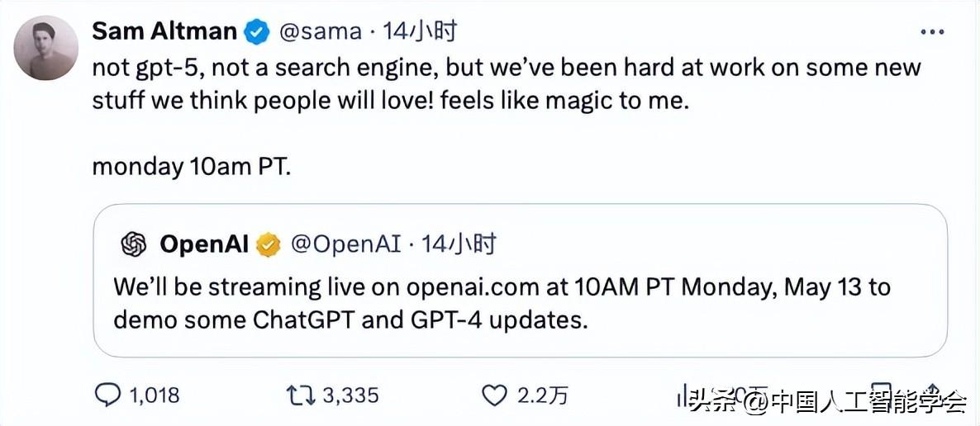The width and height of the screenshot is (980, 426).
Task: Open the quoted OpenAI livestream tweet text
Action: tap(502, 303)
